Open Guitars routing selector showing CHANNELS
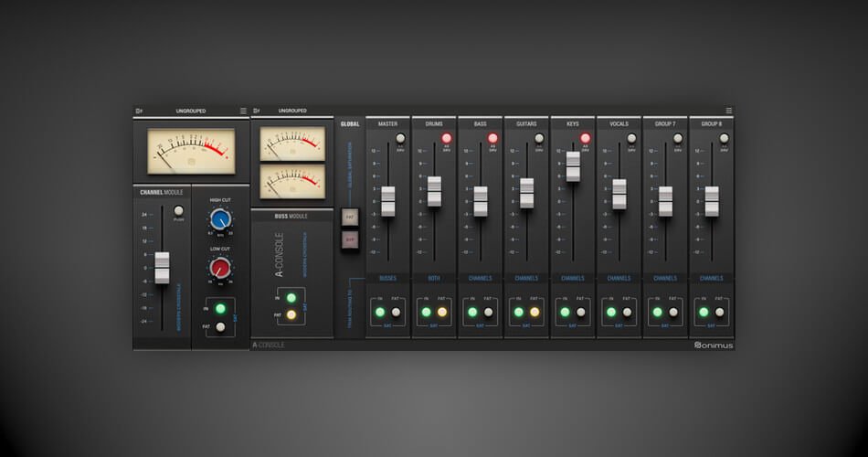 point(526,278)
